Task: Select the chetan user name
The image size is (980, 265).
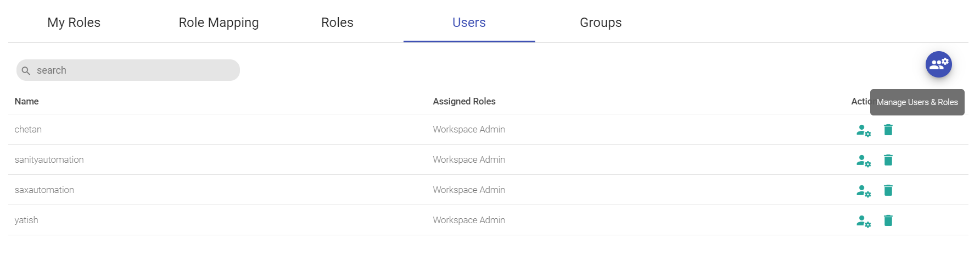Action: [x=28, y=129]
